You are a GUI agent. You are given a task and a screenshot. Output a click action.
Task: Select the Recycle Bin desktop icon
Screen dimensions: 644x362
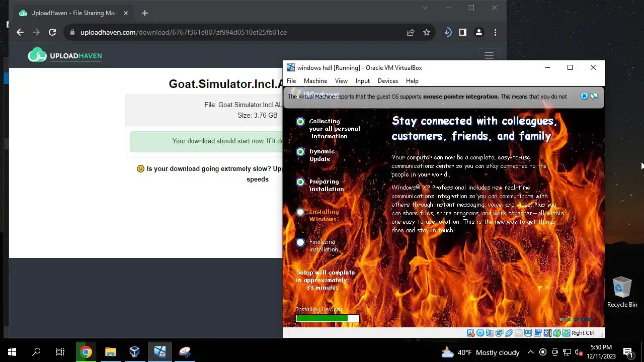pos(622,292)
